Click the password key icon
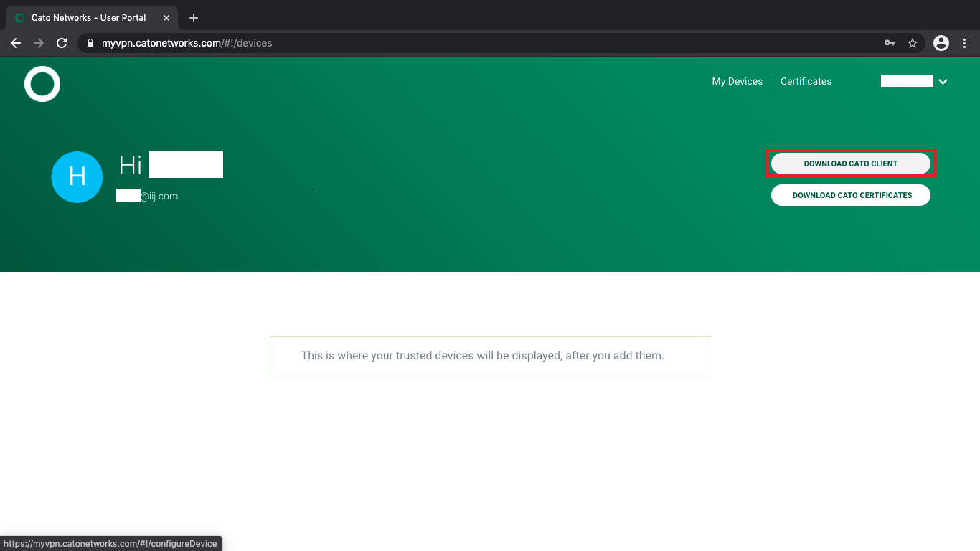980x551 pixels. (x=889, y=43)
